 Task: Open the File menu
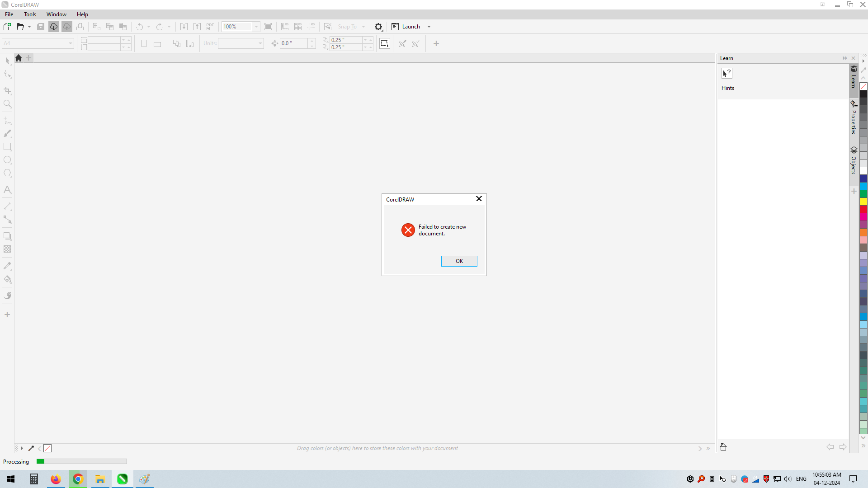click(9, 14)
